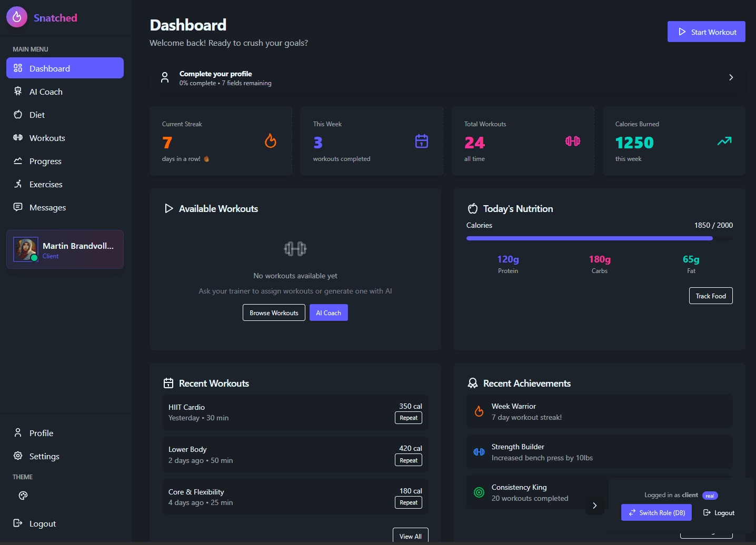Screen dimensions: 756x545
Task: Click the Snatched flame logo icon
Action: (17, 17)
